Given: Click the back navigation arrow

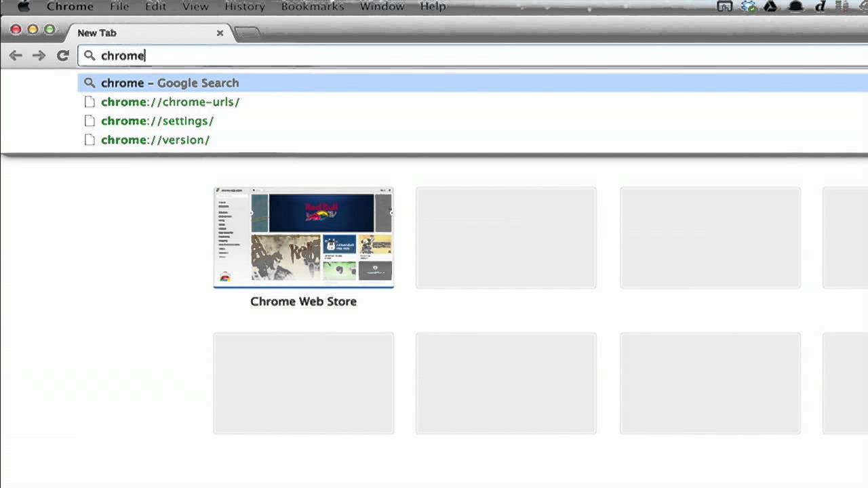Looking at the screenshot, I should coord(16,56).
